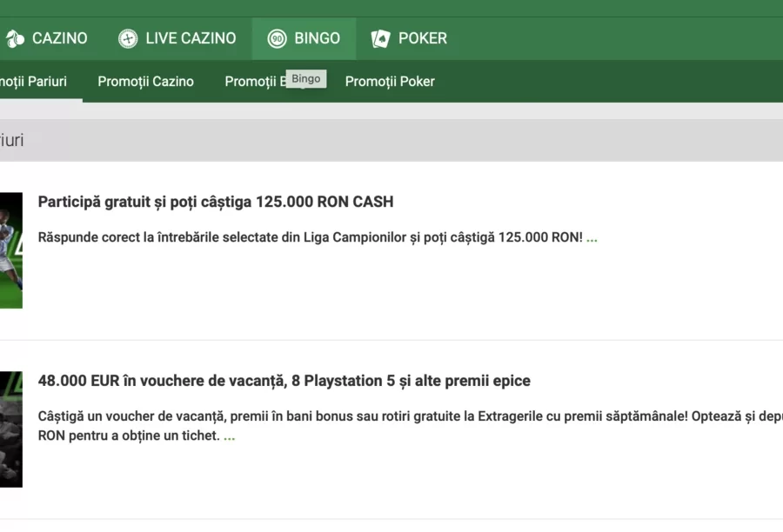Select the Promoții Poker tab
783x532 pixels.
click(390, 82)
